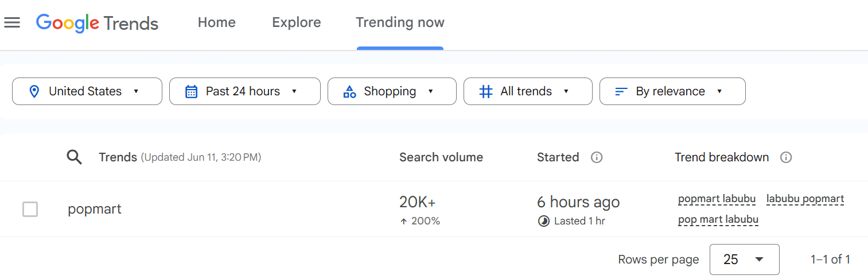Click the 'Updated Jun 11, 3:20 PM' text
Image resolution: width=868 pixels, height=279 pixels.
coord(201,157)
